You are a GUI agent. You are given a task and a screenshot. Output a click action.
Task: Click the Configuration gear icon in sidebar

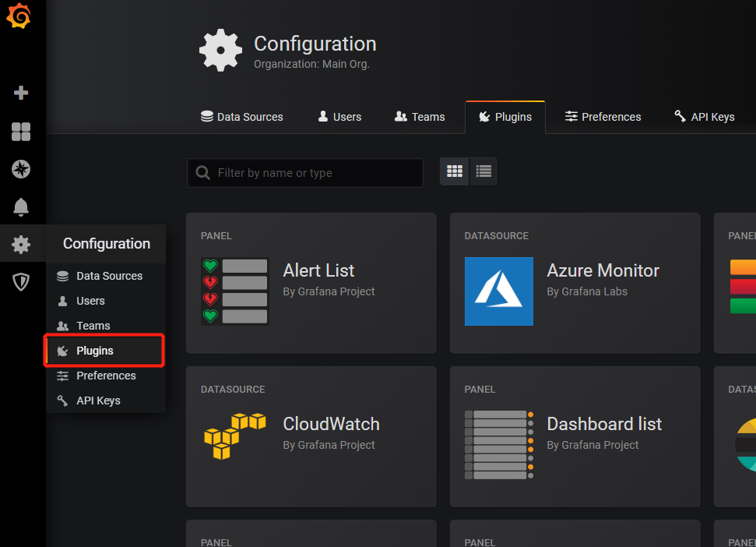[x=21, y=245]
